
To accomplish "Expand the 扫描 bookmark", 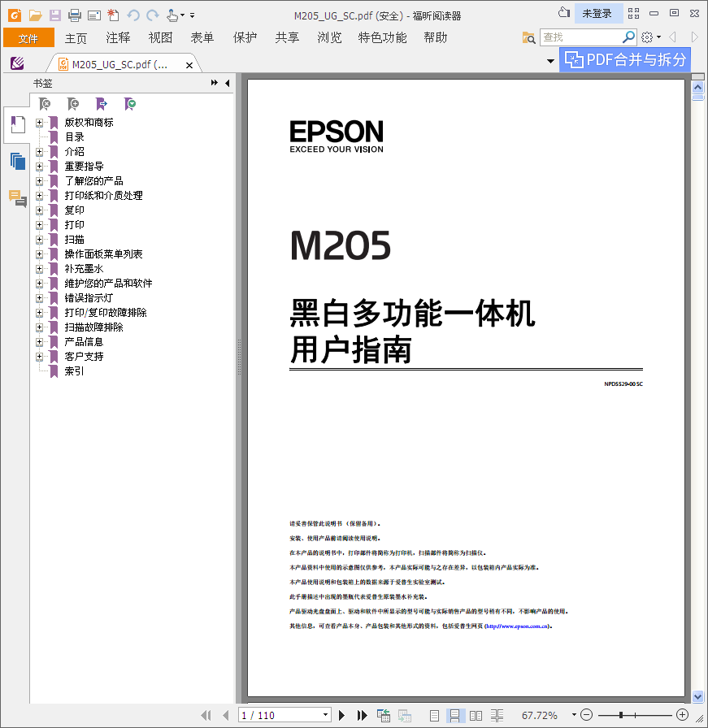I will click(40, 240).
